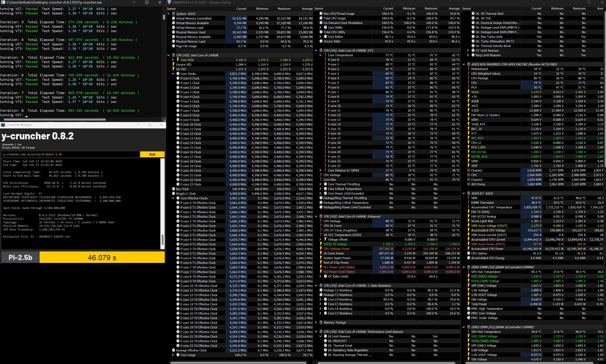Collapse the System: ASUS sensor group
Viewport: 606px width, 364px height.
169,14
